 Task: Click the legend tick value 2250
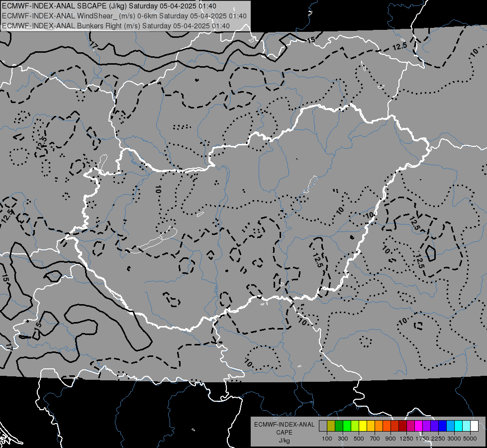[438, 439]
